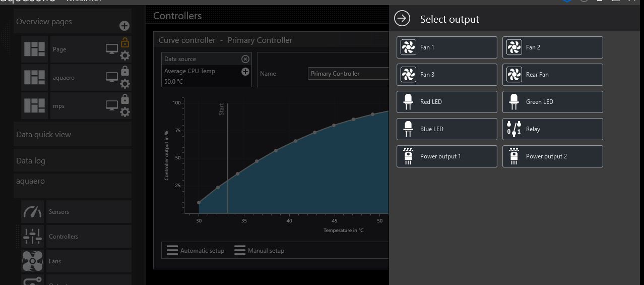The width and height of the screenshot is (644, 285).
Task: Toggle the orange unlocked padlock on Page
Action: point(124,43)
